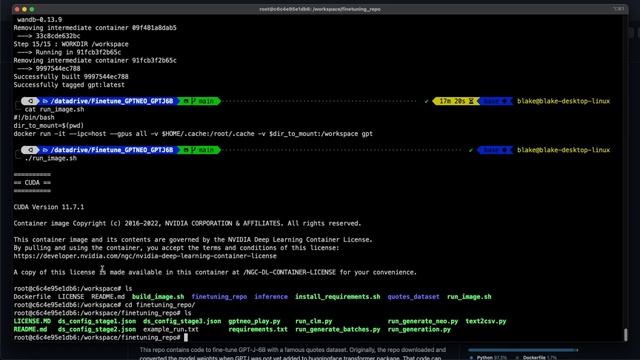Click the 'docker run -it --ipc=host' command line

[x=193, y=133]
